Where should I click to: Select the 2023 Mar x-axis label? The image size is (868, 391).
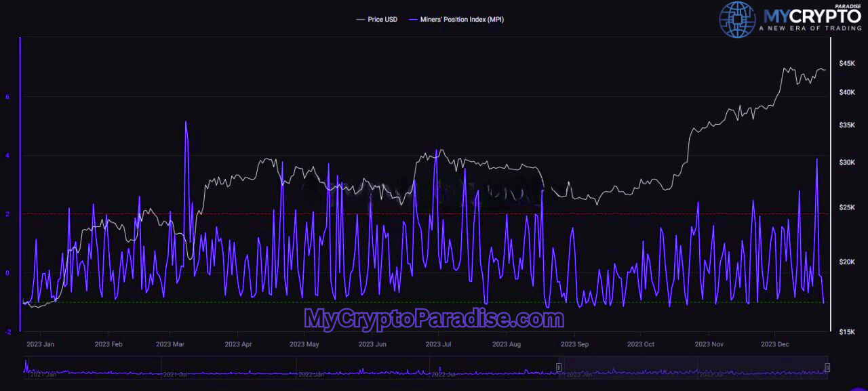(170, 344)
